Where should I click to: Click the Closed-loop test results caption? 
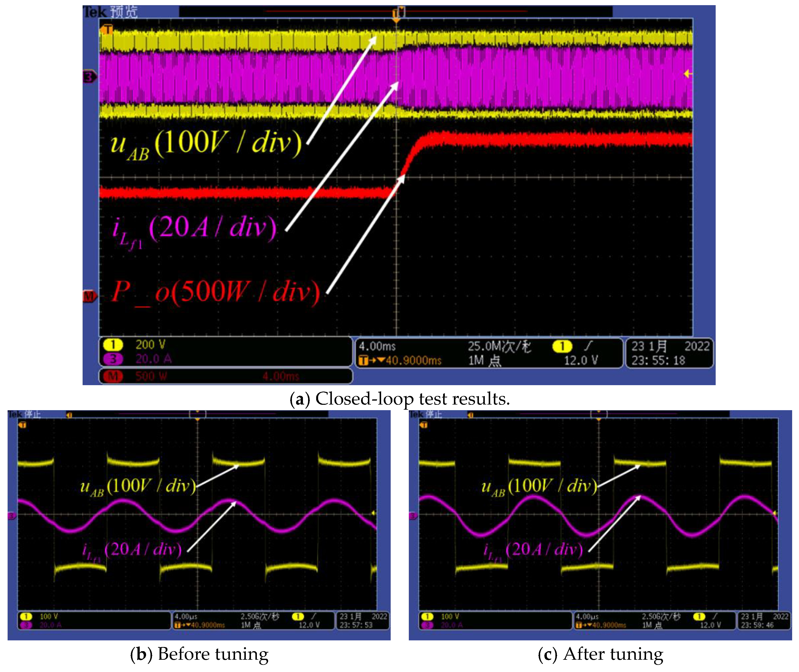click(x=399, y=399)
